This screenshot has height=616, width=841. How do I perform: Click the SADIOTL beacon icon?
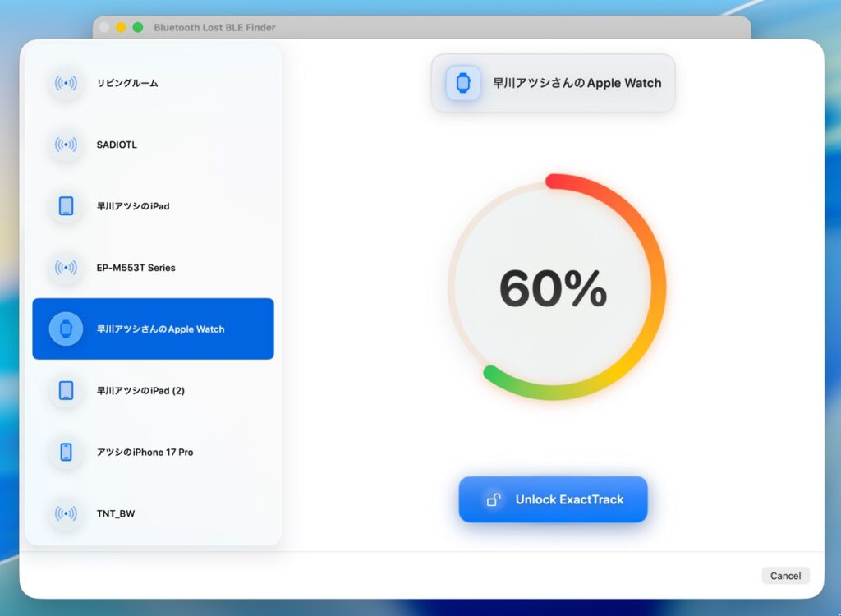66,145
